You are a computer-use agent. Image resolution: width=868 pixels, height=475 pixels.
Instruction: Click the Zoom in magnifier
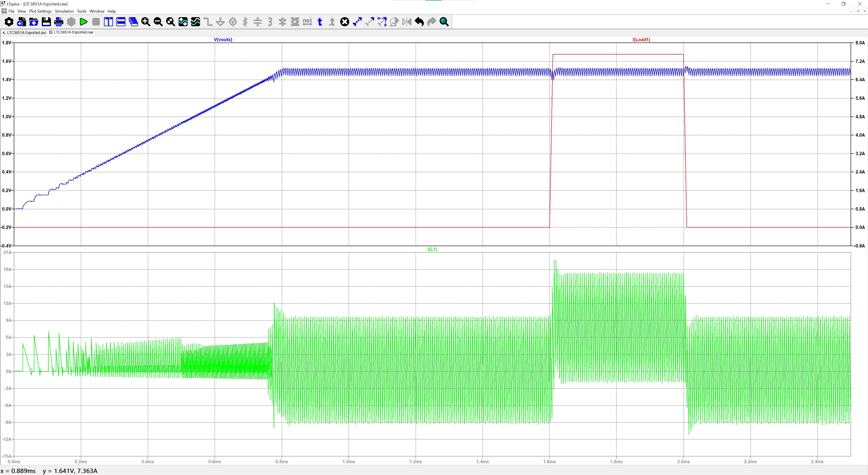click(x=146, y=22)
